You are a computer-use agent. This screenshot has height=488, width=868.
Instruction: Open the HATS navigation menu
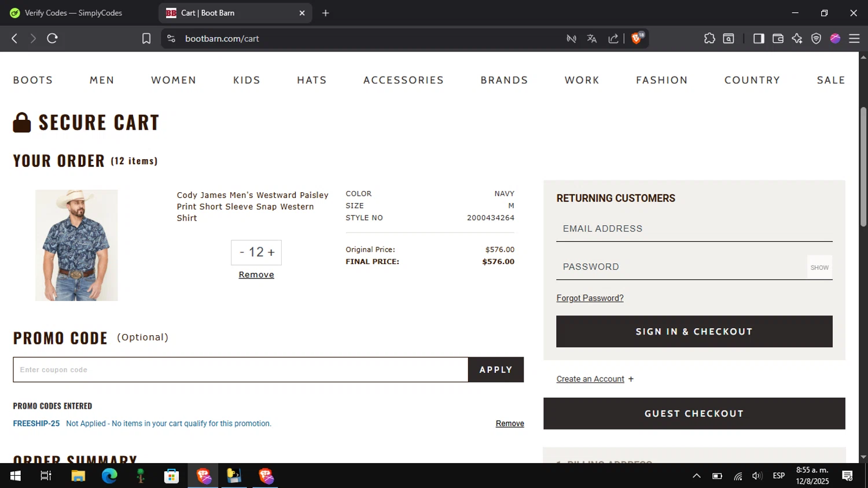coord(312,80)
